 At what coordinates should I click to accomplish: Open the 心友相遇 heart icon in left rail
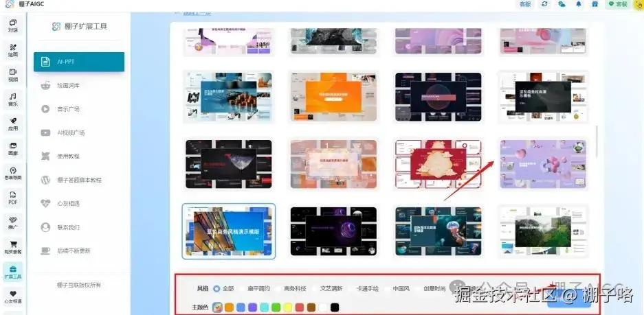pyautogui.click(x=13, y=296)
